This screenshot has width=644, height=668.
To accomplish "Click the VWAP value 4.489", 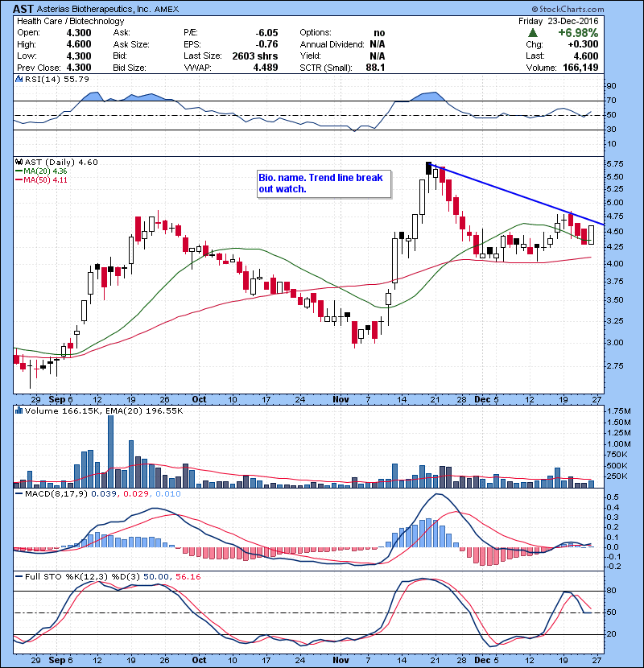I will tap(266, 68).
